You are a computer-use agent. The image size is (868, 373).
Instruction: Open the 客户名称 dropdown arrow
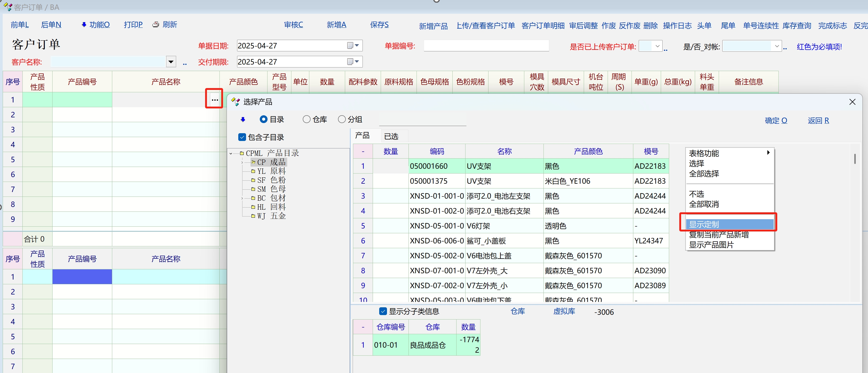click(171, 62)
